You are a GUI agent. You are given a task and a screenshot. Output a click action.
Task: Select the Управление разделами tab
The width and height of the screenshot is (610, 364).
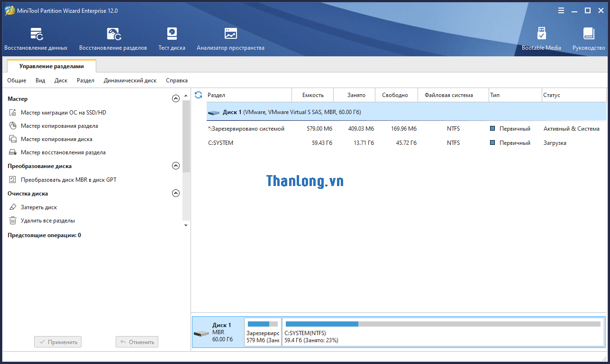point(52,67)
